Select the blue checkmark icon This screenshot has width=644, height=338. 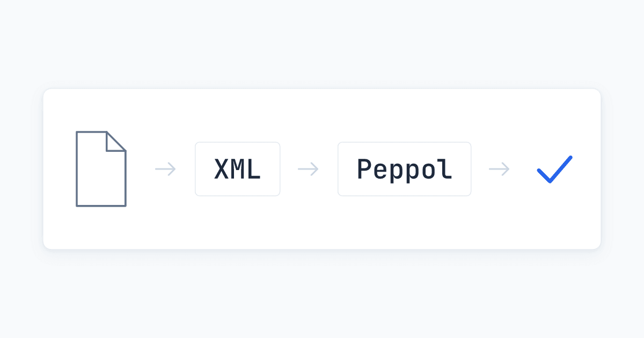[555, 169]
